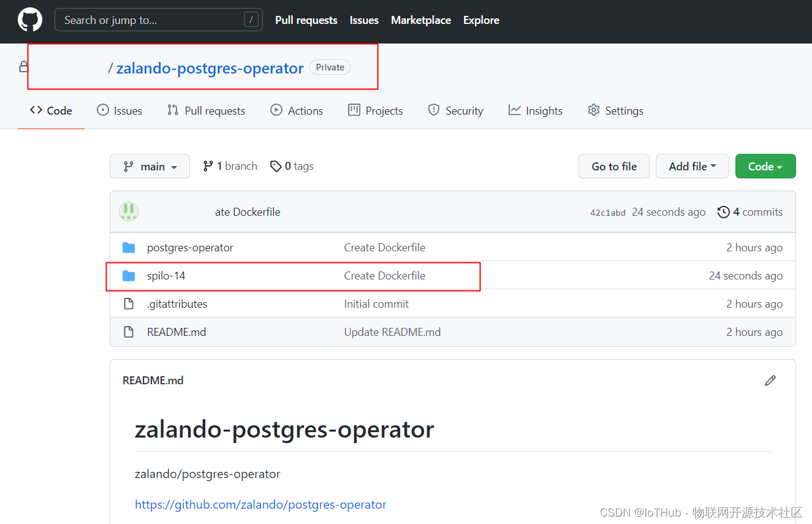
Task: Click the .gitattributes file icon
Action: click(x=129, y=304)
